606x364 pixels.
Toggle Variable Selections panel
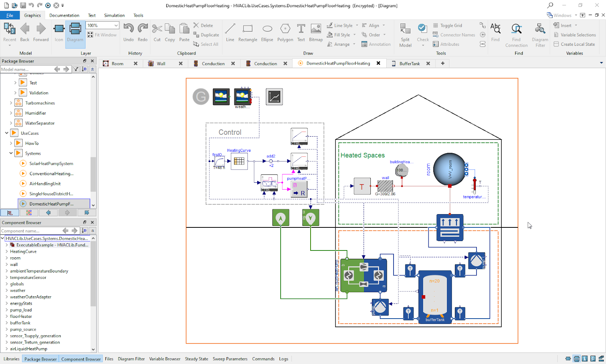pos(575,35)
